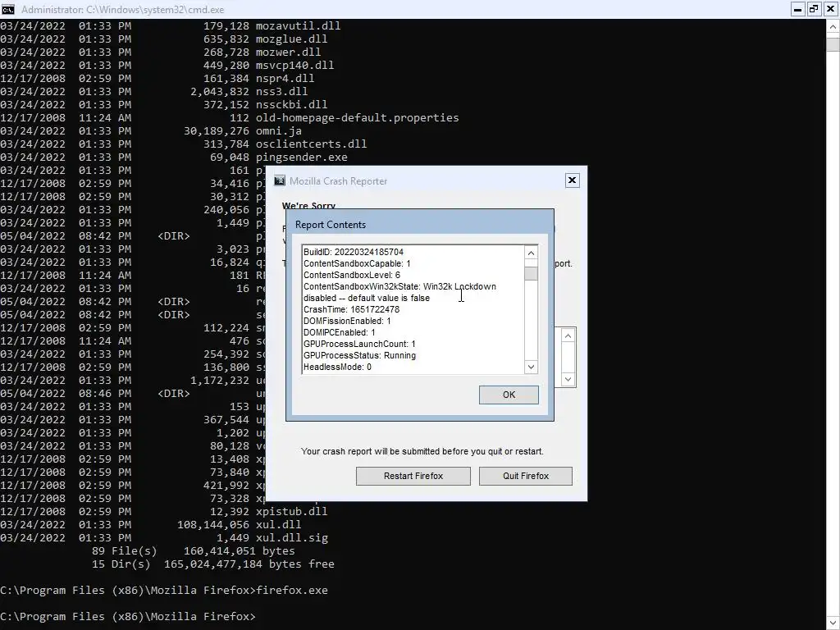Click the Mozilla Crash Reporter title bar icon
The height and width of the screenshot is (630, 840).
280,181
